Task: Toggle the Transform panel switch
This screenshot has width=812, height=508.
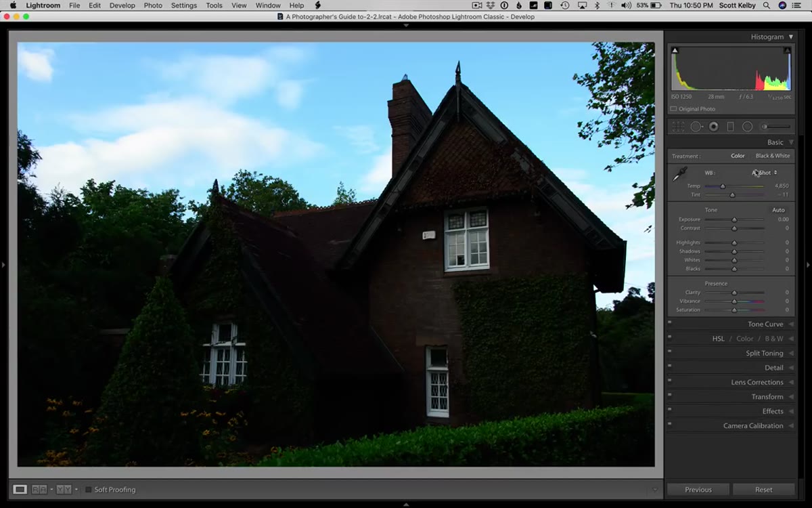Action: tap(669, 396)
